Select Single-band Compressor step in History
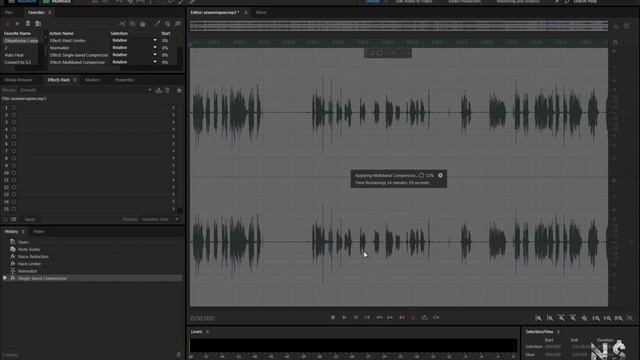This screenshot has width=640, height=360. tap(42, 278)
